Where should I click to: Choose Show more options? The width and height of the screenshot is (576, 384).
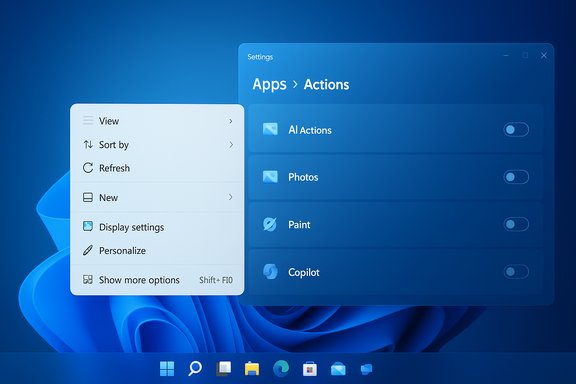[x=157, y=280]
